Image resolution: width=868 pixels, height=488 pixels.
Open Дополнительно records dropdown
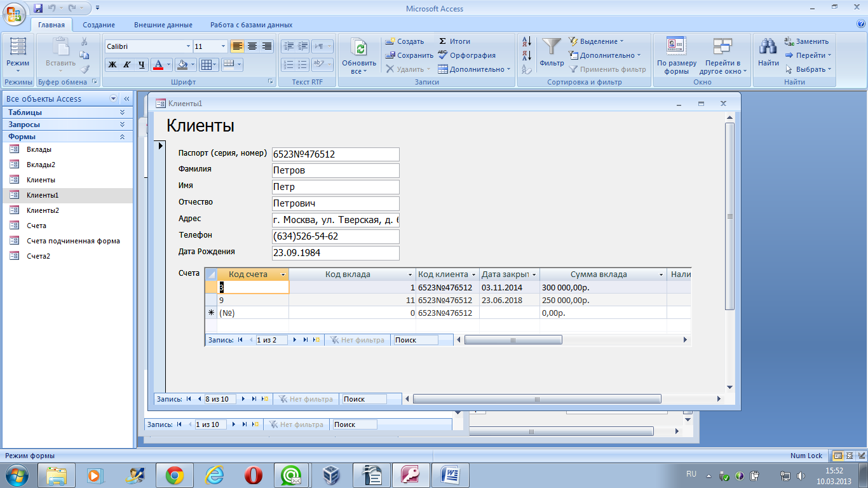[474, 69]
